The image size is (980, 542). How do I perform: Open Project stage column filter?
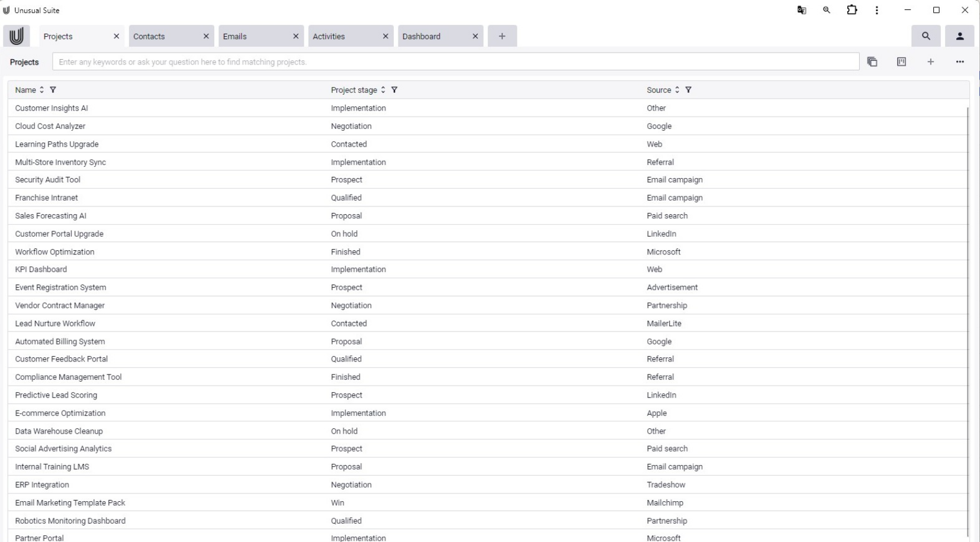(x=394, y=90)
